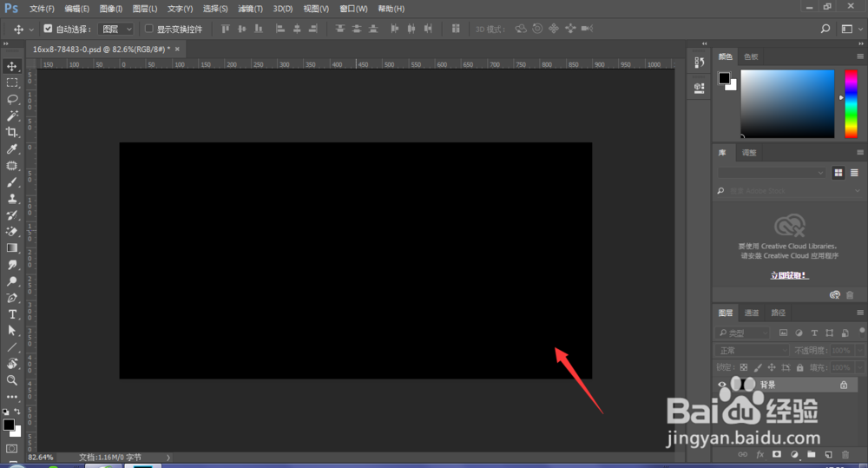
Task: Click the zoom percentage 82.64% field
Action: [x=41, y=458]
